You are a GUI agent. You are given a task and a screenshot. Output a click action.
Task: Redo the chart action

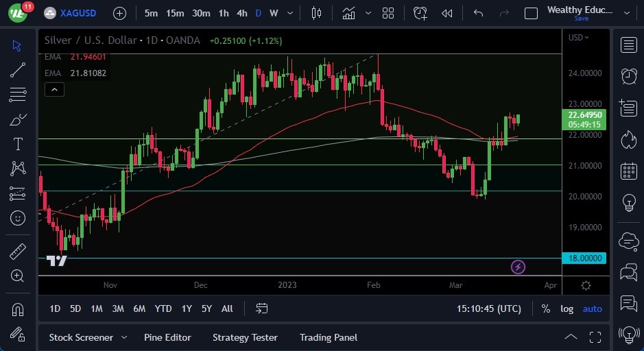tap(504, 13)
